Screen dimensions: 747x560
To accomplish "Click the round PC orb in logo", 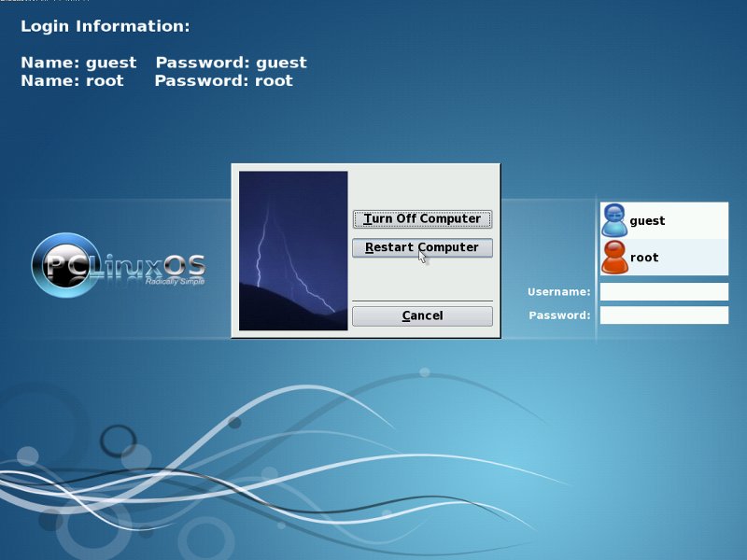I will tap(63, 265).
